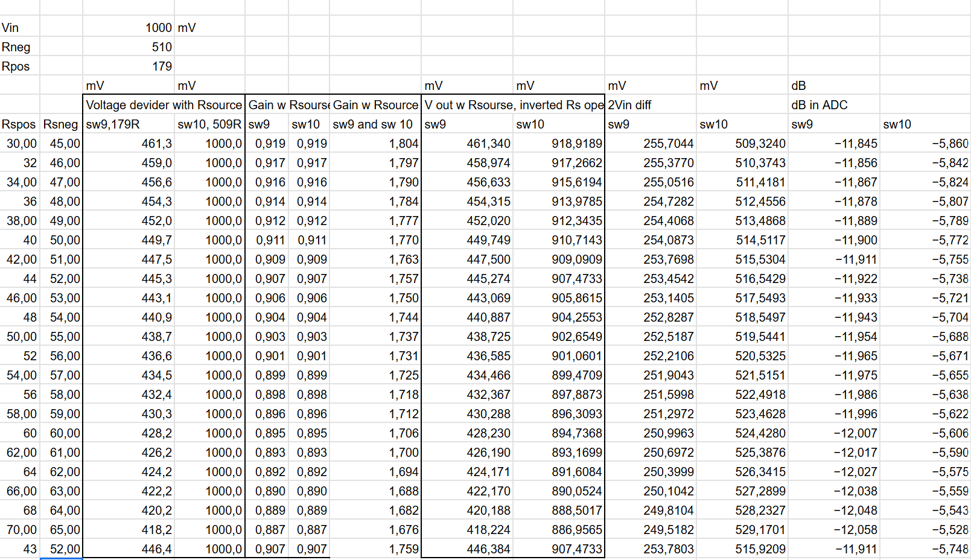Select cell with value −11,986

(x=834, y=395)
